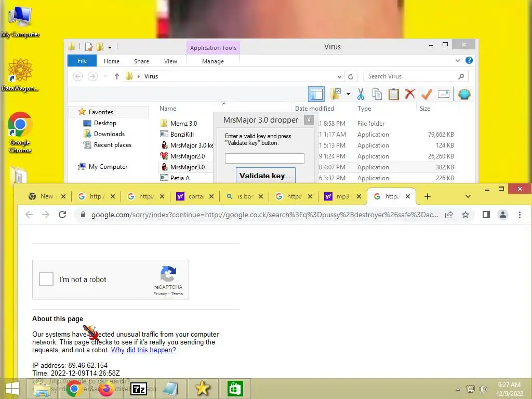Check the I'm not a robot checkbox
Image resolution: width=532 pixels, height=399 pixels.
[x=46, y=279]
